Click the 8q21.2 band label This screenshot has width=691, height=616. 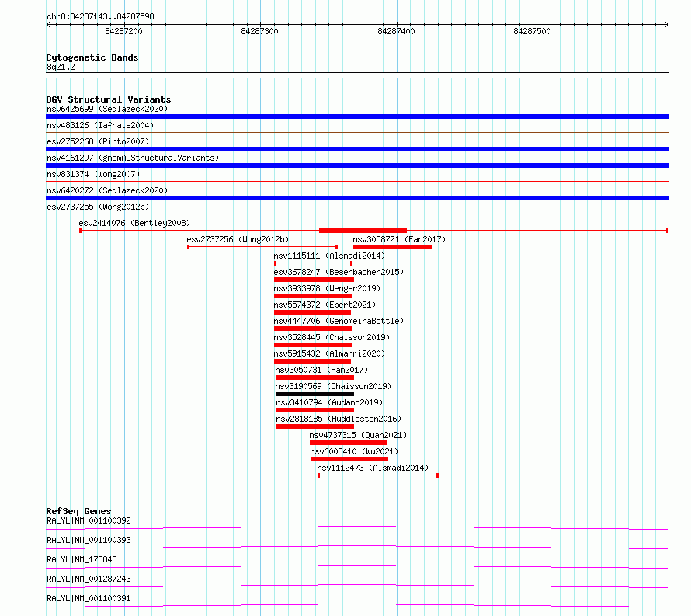click(x=61, y=67)
